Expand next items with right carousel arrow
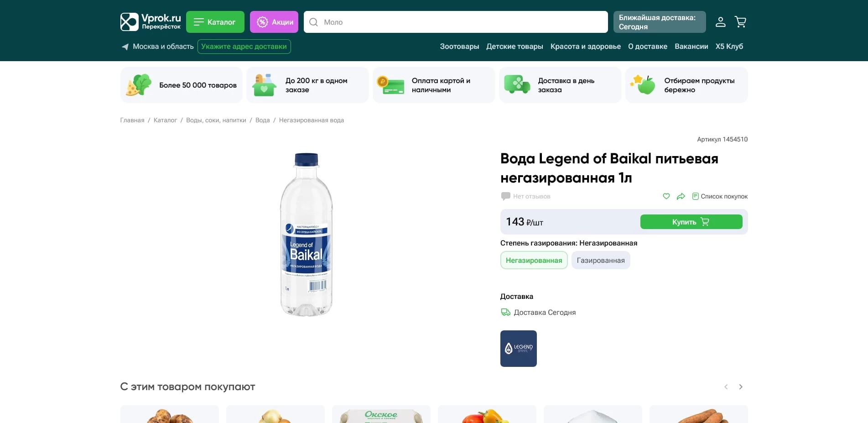Viewport: 868px width, 423px height. (741, 386)
